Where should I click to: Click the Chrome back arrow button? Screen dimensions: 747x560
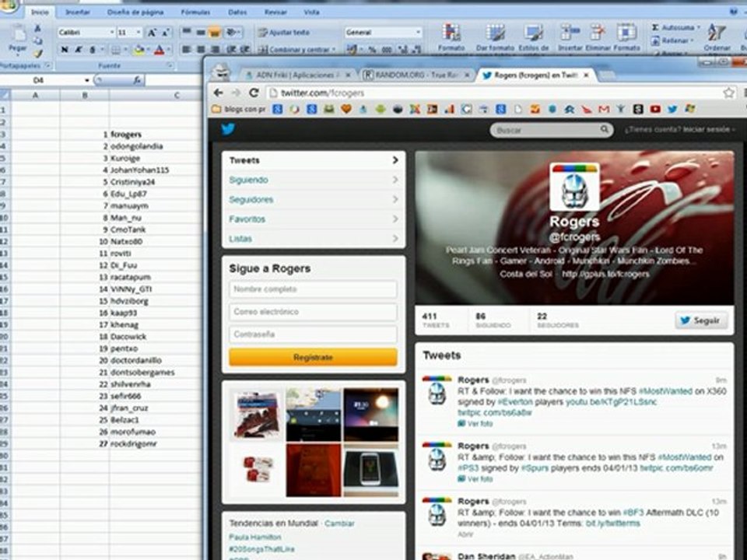click(218, 93)
